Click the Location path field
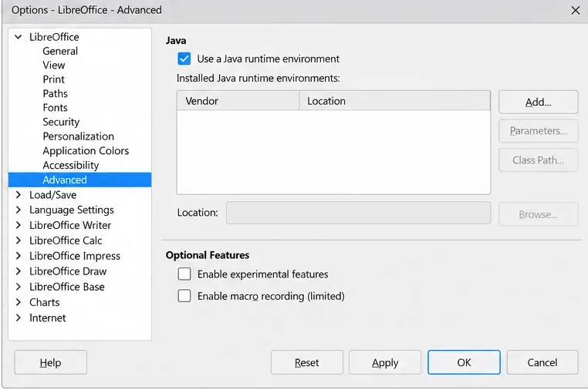588x390 pixels. (358, 213)
